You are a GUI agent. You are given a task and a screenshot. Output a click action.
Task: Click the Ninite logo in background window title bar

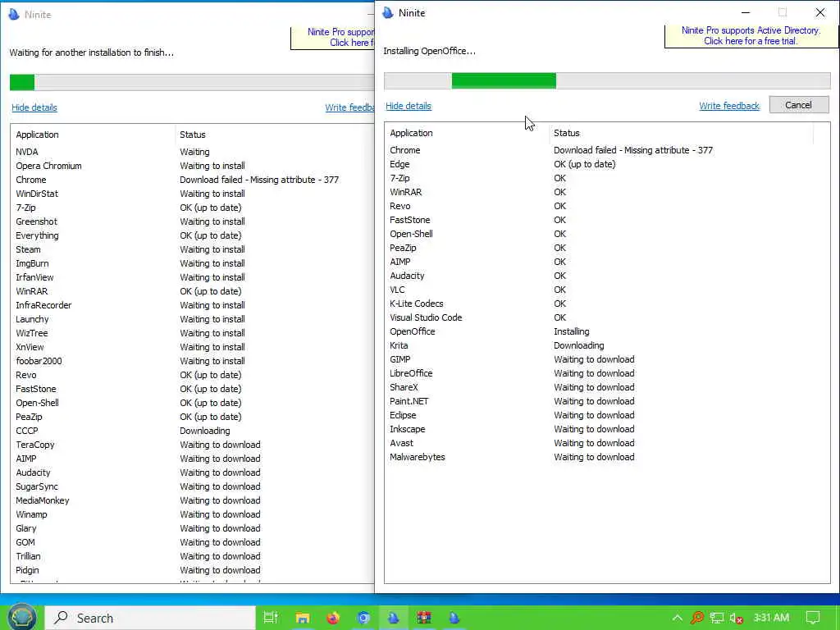[14, 15]
